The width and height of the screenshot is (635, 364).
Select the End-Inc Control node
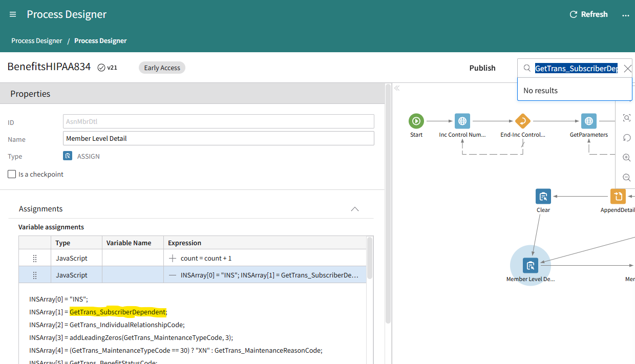522,121
